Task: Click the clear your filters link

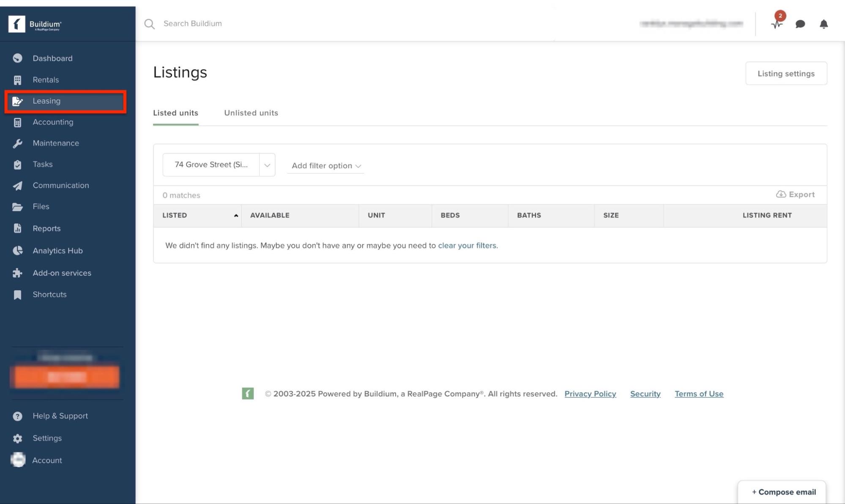Action: pos(467,245)
